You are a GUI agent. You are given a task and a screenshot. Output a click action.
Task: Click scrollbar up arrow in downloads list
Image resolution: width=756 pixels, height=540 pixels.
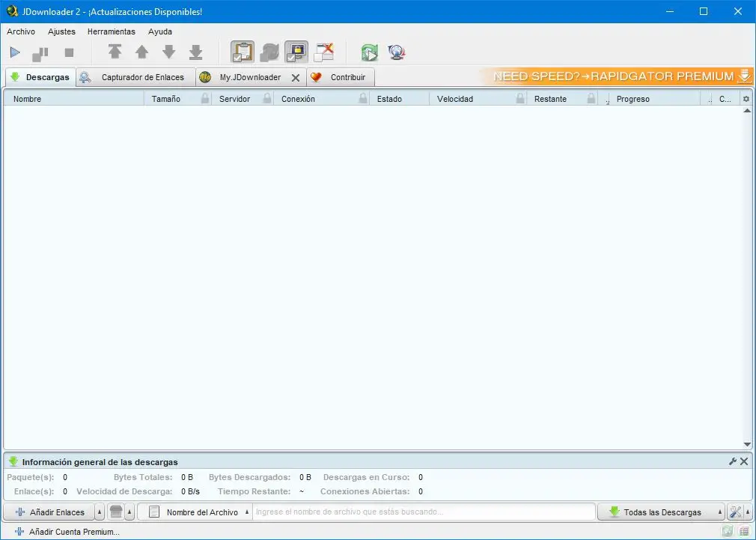click(747, 111)
